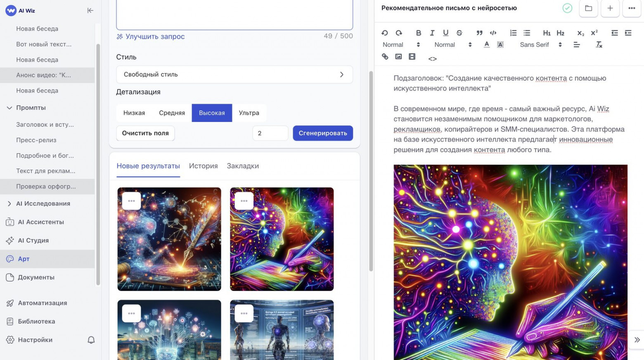Image resolution: width=644 pixels, height=360 pixels.
Task: Open the Свободный стиль style selector
Action: tap(234, 74)
